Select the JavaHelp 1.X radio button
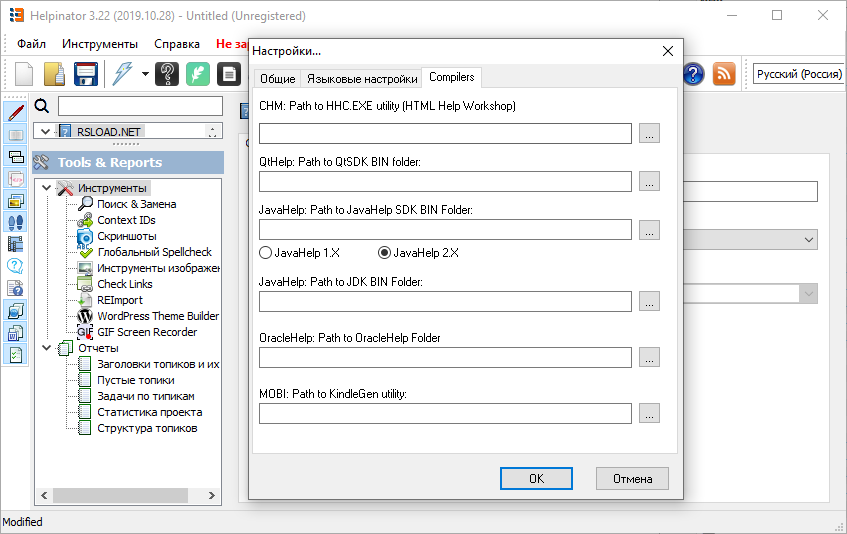This screenshot has height=534, width=847. point(266,253)
